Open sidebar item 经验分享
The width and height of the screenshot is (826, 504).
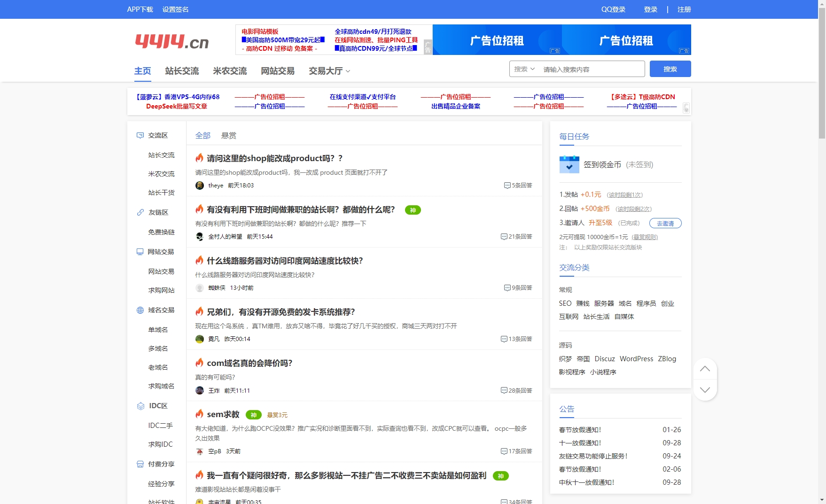(161, 484)
